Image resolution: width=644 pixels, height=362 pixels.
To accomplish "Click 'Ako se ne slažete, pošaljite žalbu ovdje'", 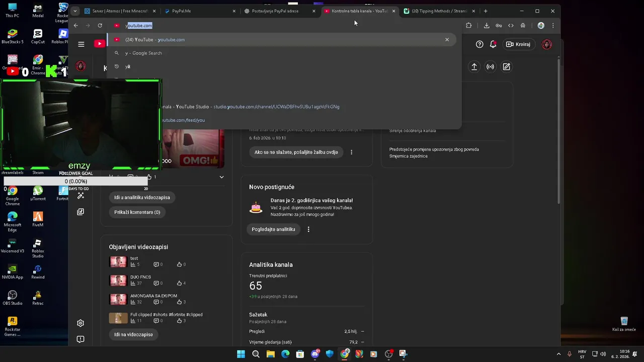I will point(296,152).
